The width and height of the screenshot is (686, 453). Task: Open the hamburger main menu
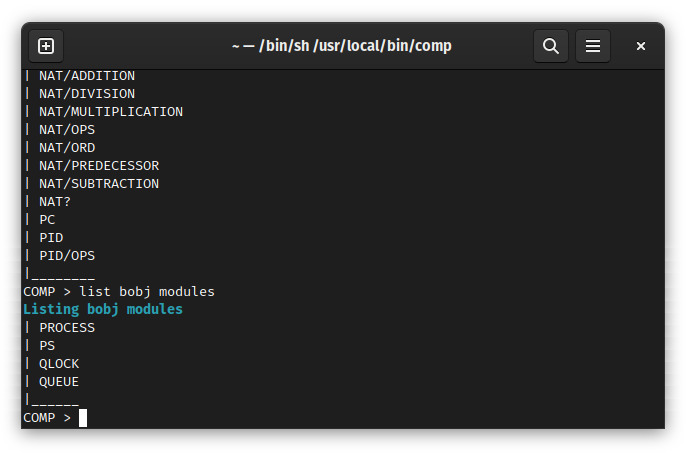click(593, 46)
